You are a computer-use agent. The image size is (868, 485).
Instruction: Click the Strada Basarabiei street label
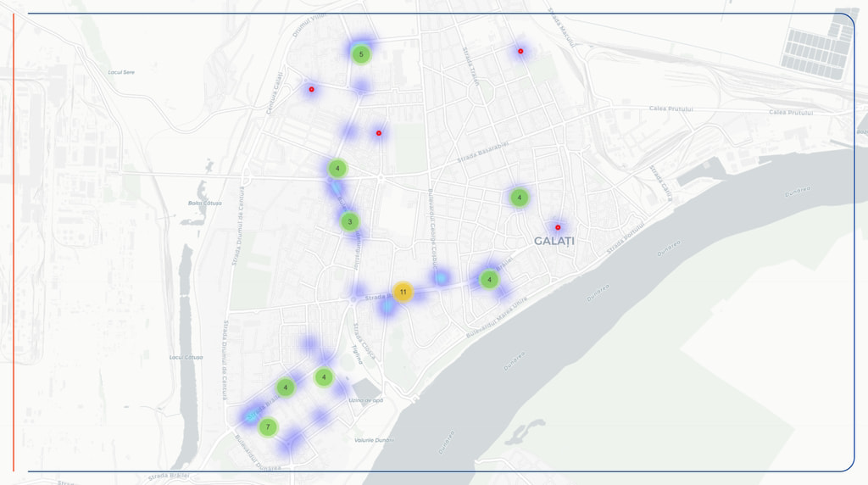click(x=482, y=153)
